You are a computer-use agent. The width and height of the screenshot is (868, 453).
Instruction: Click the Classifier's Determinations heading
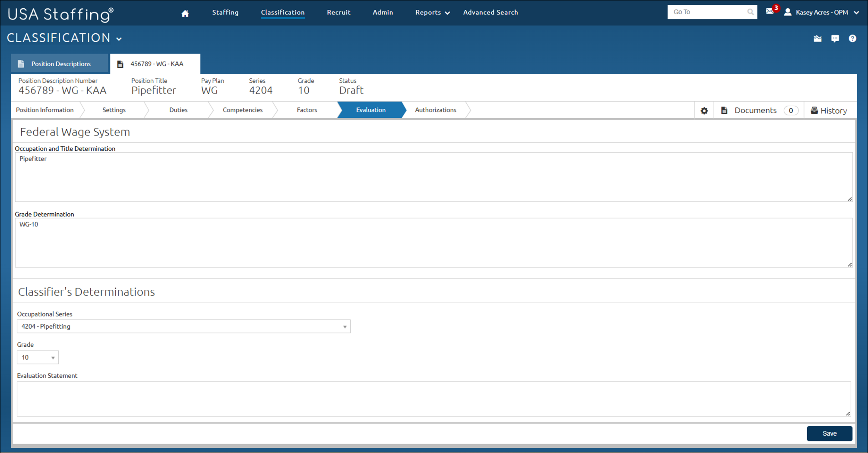[86, 292]
